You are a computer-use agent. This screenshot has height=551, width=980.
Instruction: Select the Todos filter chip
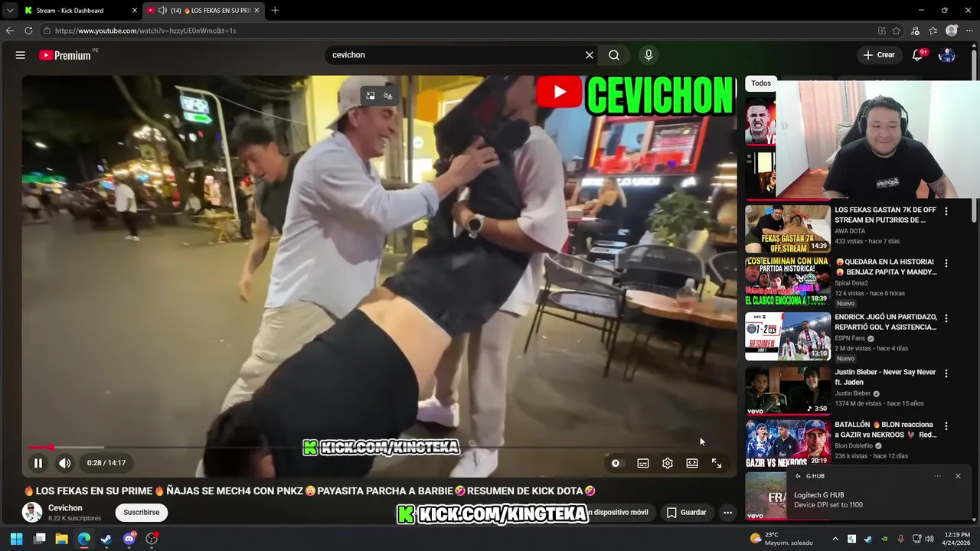pyautogui.click(x=761, y=83)
